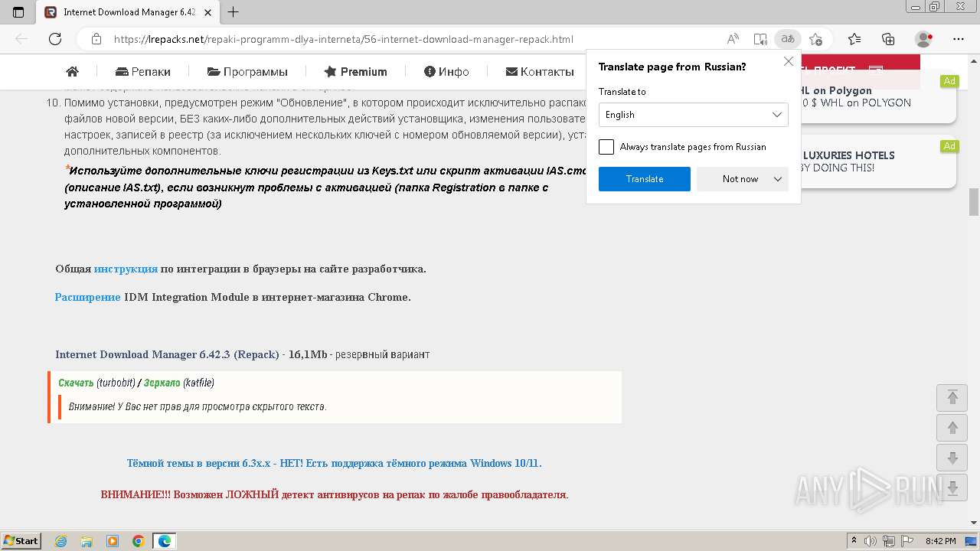
Task: Open File Explorer from the taskbar
Action: (x=87, y=541)
